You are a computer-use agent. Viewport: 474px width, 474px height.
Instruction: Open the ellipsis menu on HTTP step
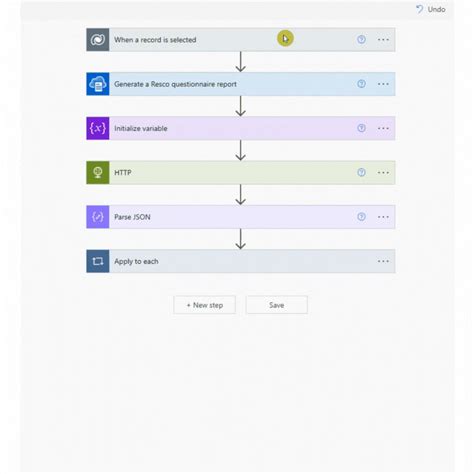(383, 172)
